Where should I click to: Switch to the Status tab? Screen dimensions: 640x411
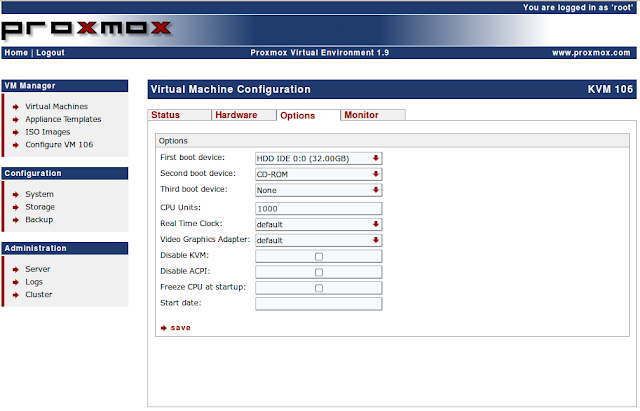(179, 115)
